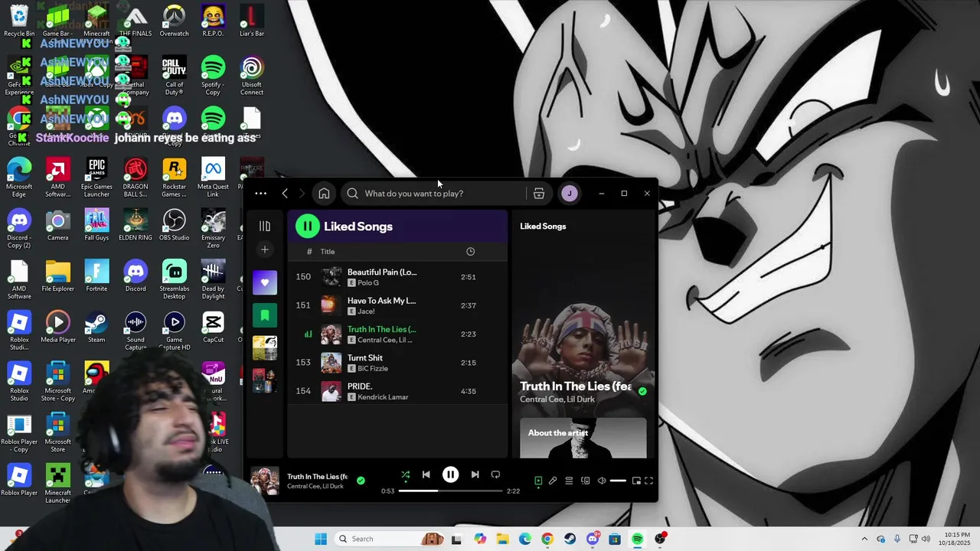Open Microsoft Edge desktop icon
This screenshot has height=551, width=980.
(x=19, y=178)
